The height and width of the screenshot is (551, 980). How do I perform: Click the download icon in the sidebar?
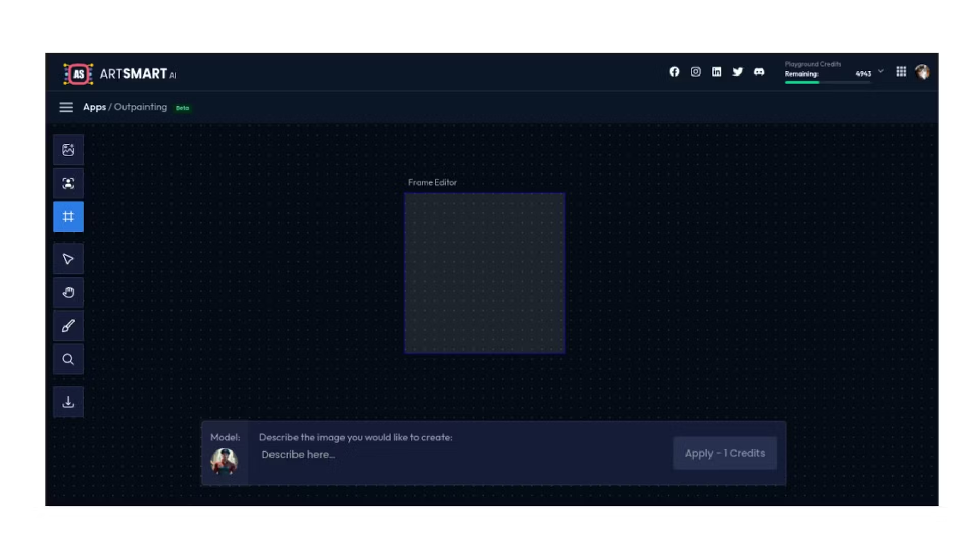68,402
